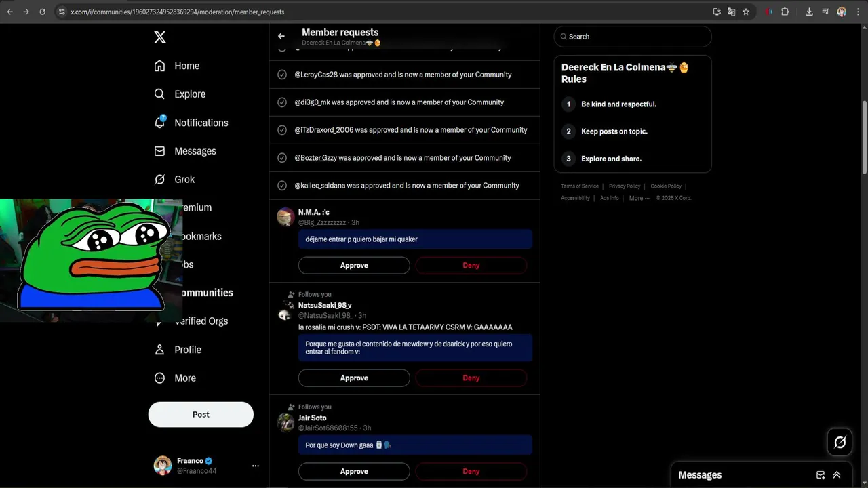868x488 pixels.
Task: Deny the N.M.A. :'c request
Action: pyautogui.click(x=471, y=266)
